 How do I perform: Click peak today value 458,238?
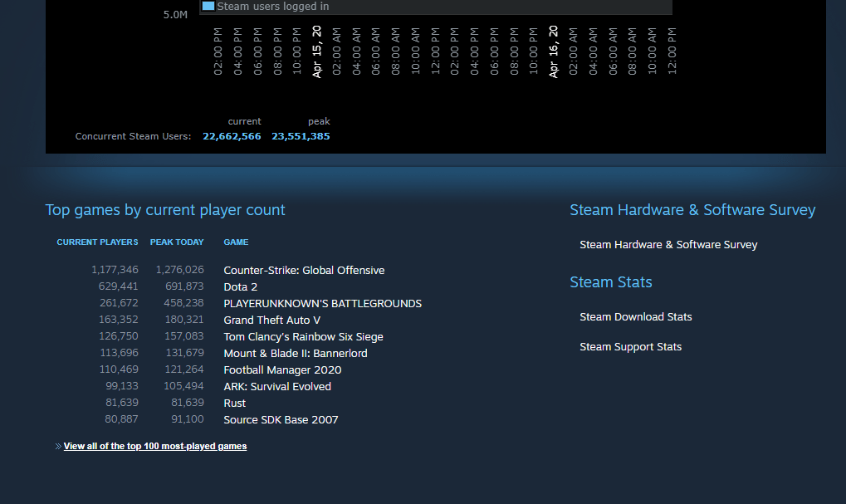click(x=184, y=303)
